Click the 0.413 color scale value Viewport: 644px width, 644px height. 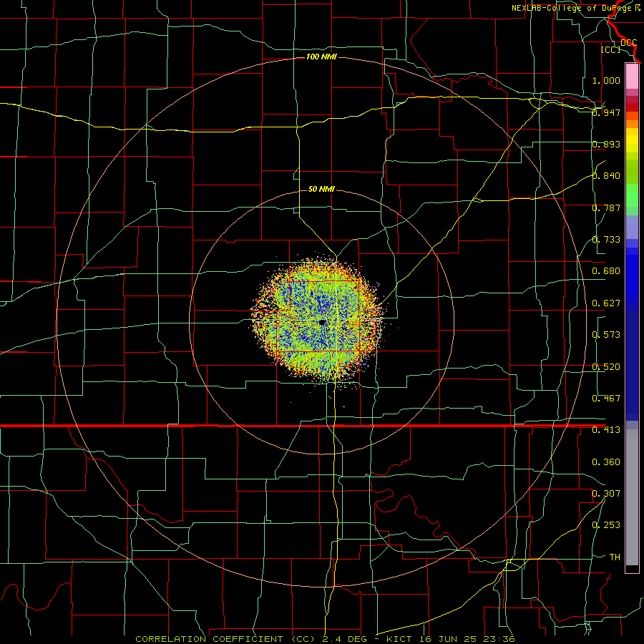tap(606, 430)
